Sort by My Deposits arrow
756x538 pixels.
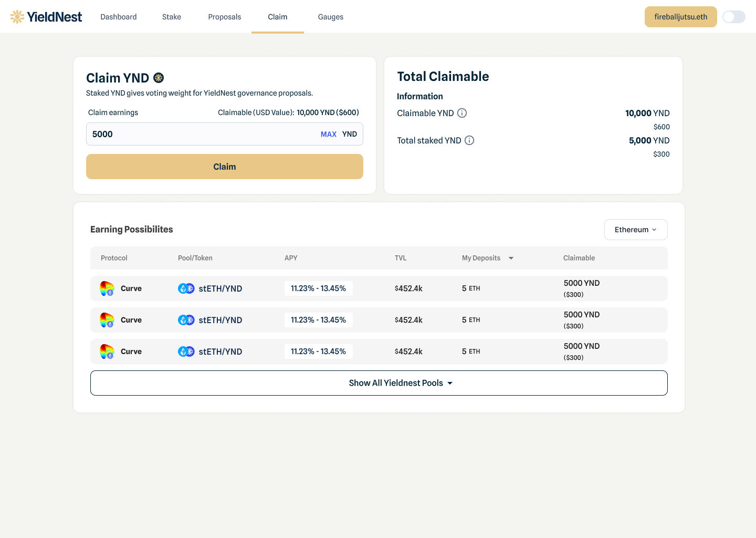511,258
